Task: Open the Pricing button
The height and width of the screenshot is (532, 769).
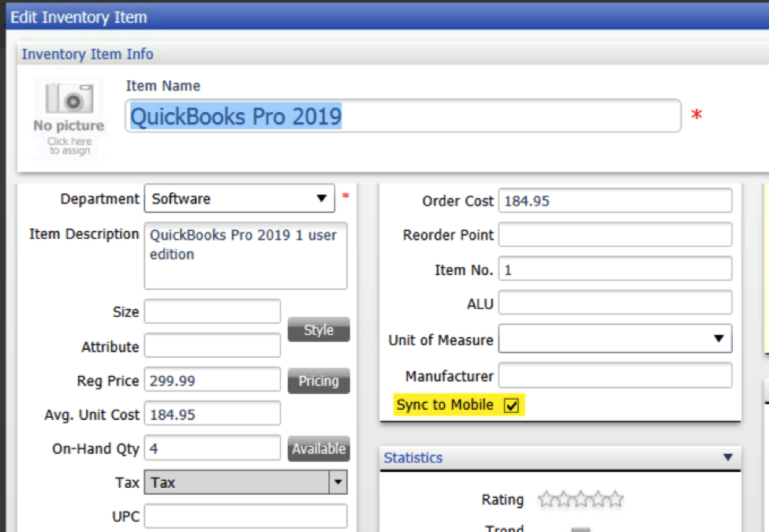Action: (319, 381)
